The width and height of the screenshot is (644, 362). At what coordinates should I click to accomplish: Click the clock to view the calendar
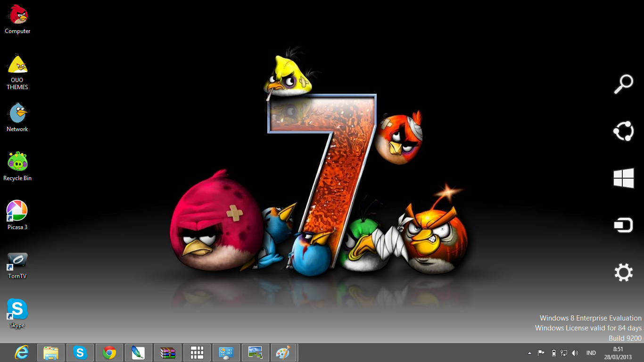(x=618, y=352)
